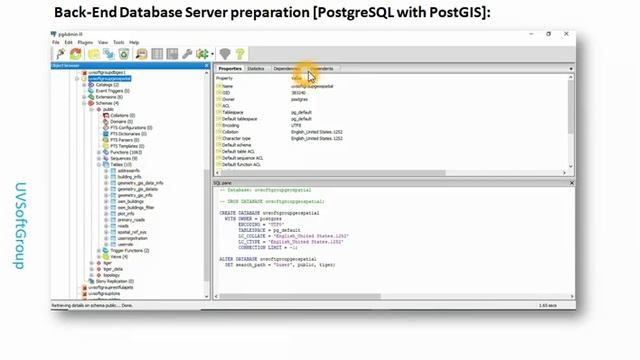Expand the Functions tree node
Image resolution: width=640 pixels, height=360 pixels.
pos(99,152)
